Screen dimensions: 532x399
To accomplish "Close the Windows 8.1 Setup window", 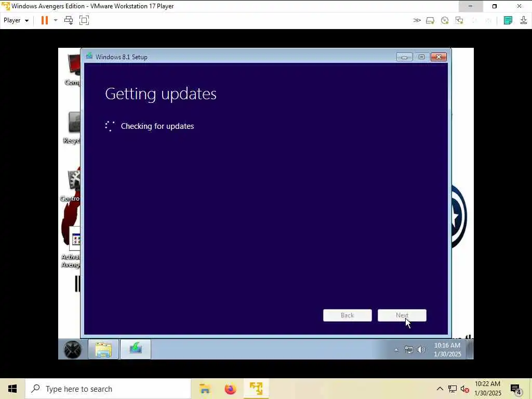I will [x=438, y=57].
